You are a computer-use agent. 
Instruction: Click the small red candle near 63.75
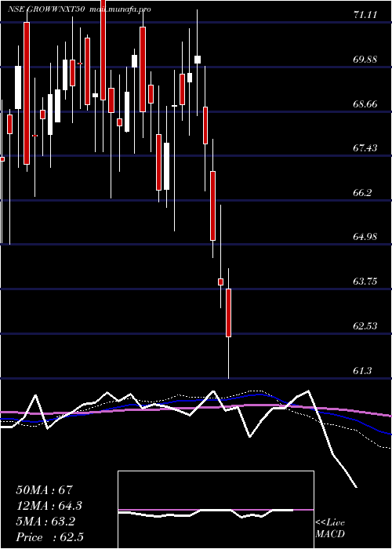pyautogui.click(x=221, y=282)
